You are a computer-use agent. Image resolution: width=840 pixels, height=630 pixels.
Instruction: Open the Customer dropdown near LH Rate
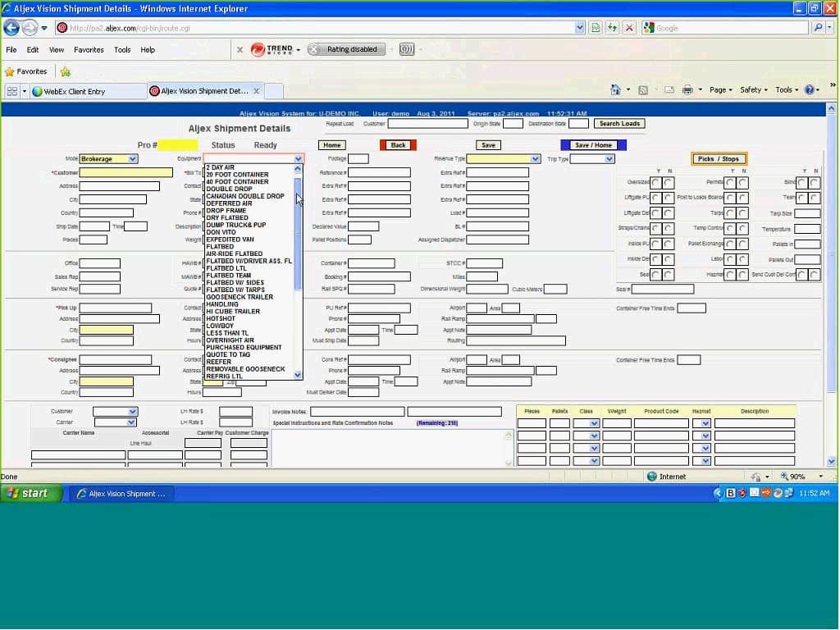(116, 412)
